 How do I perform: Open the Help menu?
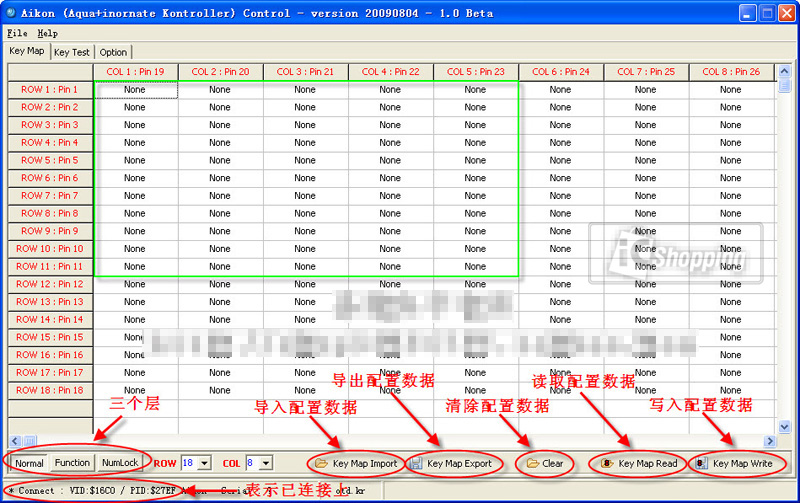[47, 33]
